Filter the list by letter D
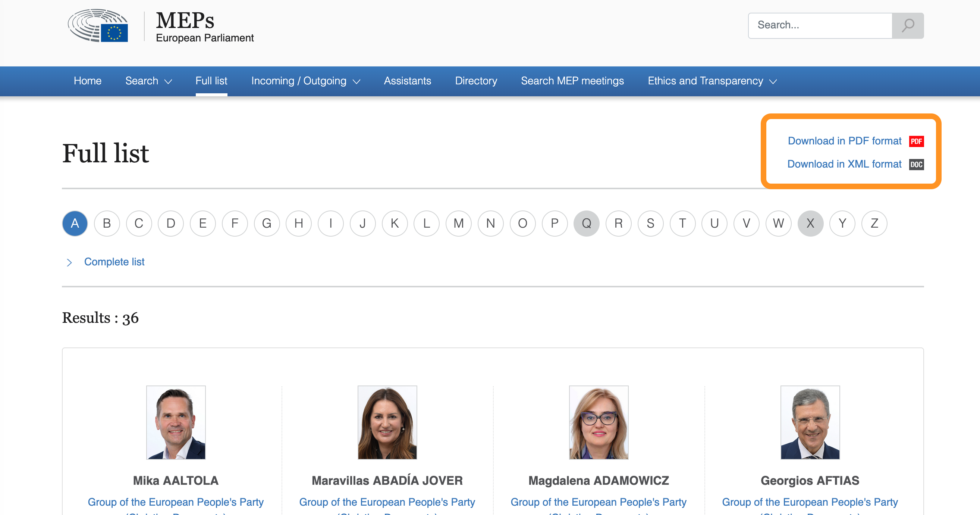The image size is (980, 515). (171, 224)
